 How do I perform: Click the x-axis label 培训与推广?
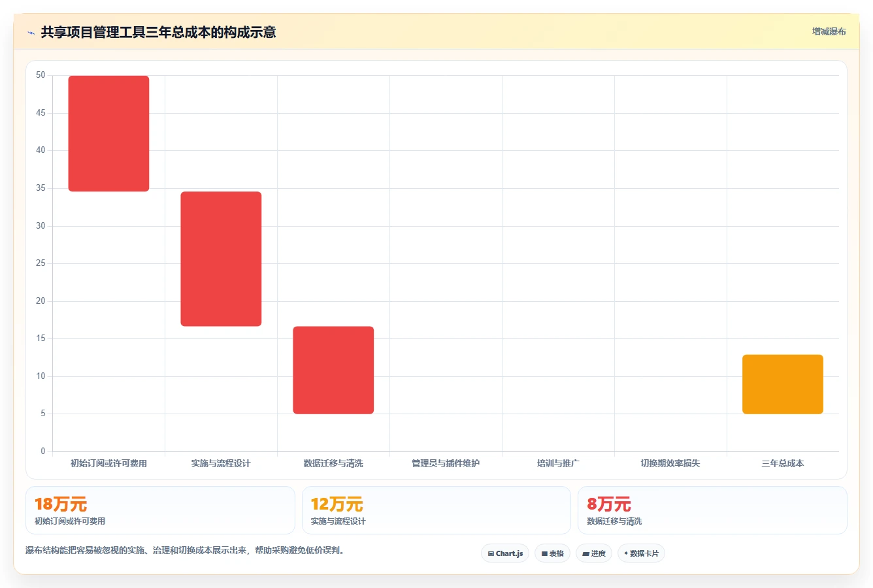click(x=558, y=463)
